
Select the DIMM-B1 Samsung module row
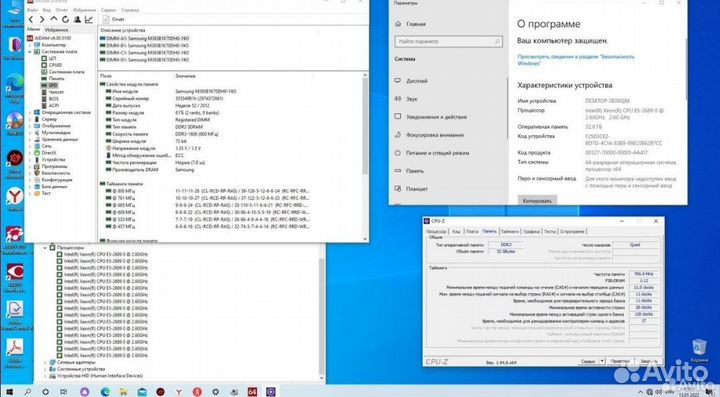(x=144, y=46)
